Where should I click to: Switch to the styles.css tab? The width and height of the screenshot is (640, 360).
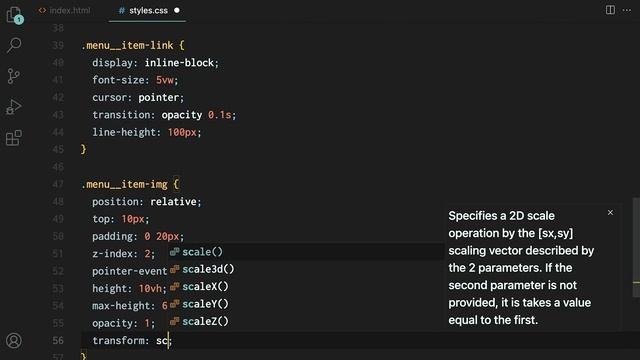148,11
